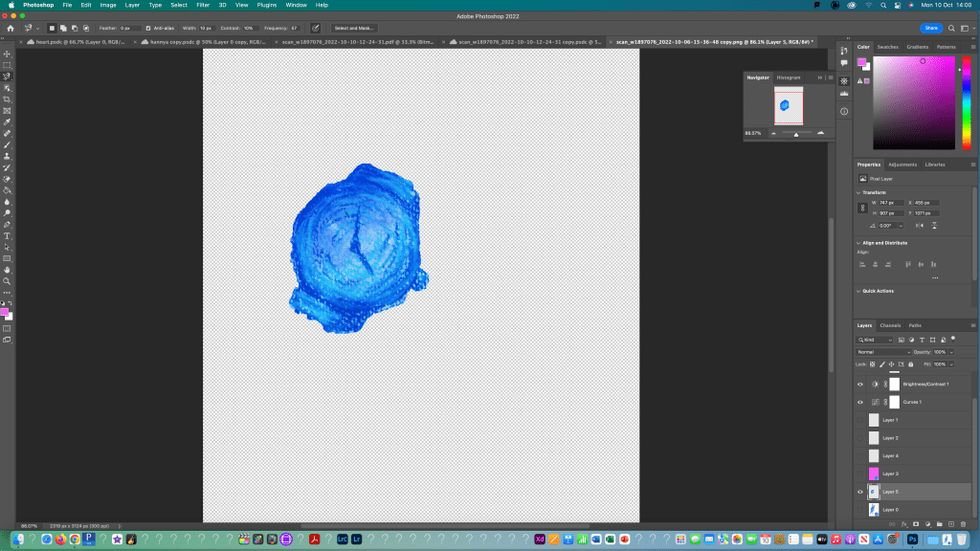This screenshot has width=980, height=551.
Task: Hide the Curves 1 layer
Action: (x=860, y=402)
